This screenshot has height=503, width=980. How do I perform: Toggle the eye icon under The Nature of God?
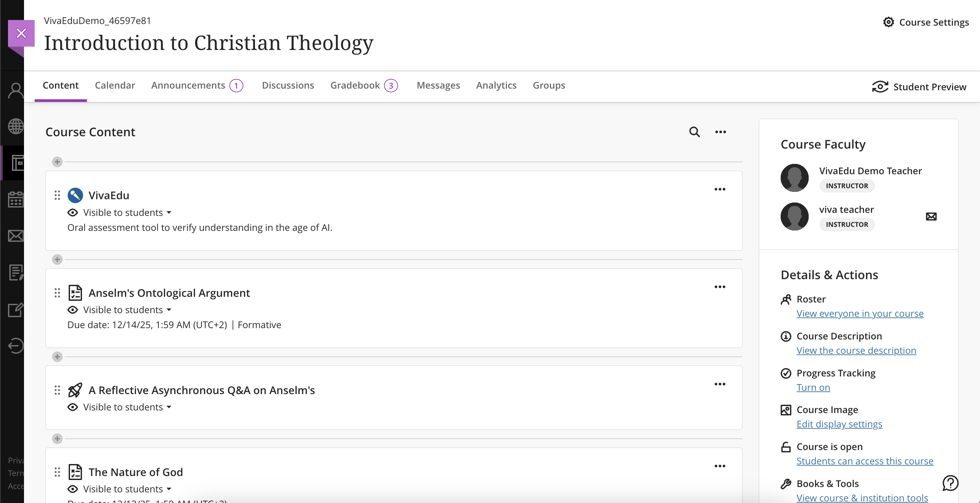(72, 489)
